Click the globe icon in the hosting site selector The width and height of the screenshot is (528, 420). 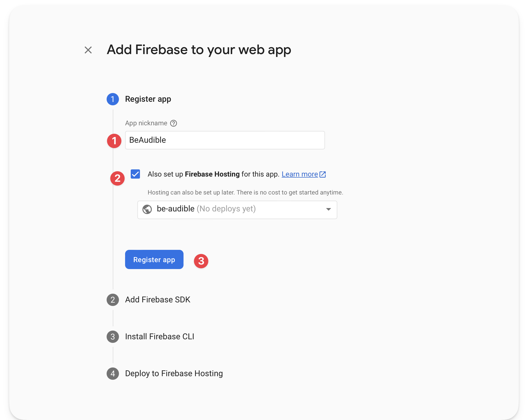click(x=147, y=210)
